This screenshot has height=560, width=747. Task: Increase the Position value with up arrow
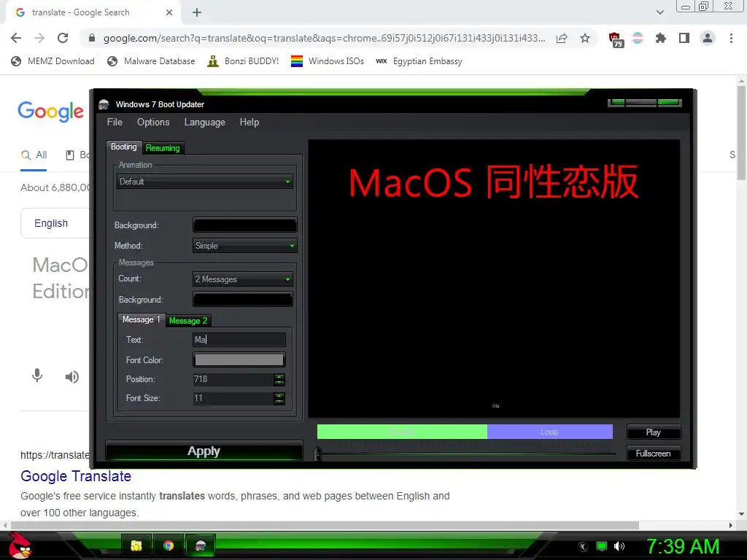coord(279,377)
